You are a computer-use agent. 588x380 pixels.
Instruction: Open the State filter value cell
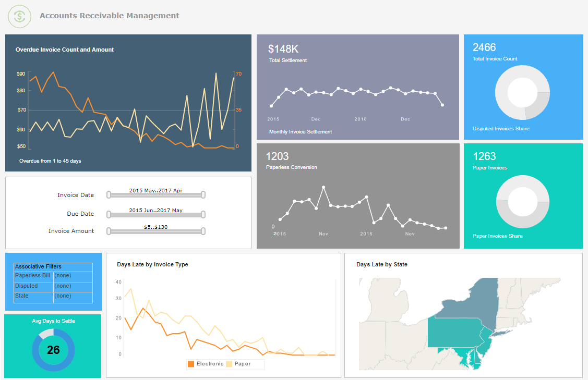73,296
